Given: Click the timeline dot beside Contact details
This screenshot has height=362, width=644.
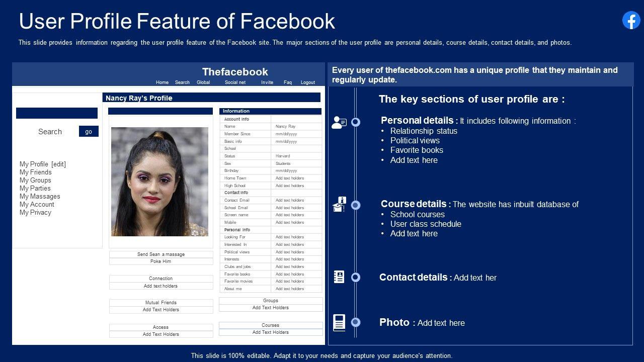Looking at the screenshot, I should [356, 277].
